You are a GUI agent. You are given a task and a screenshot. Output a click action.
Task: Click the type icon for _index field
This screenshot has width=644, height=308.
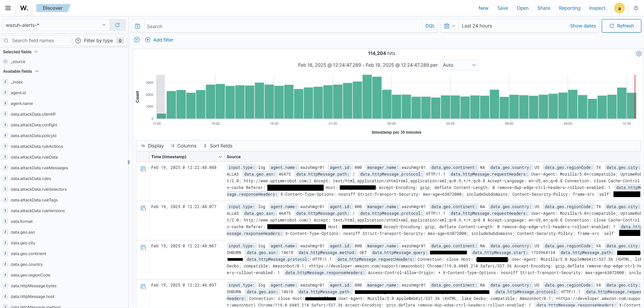click(5, 82)
